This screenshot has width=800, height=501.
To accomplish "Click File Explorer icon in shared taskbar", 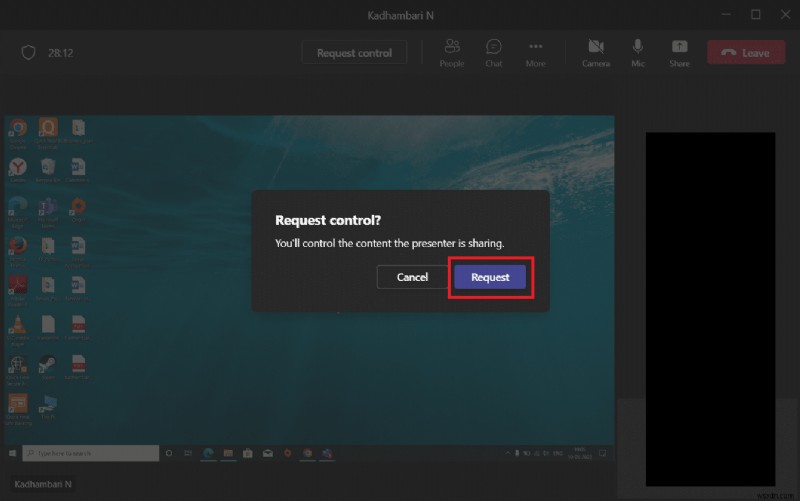I will coord(228,453).
